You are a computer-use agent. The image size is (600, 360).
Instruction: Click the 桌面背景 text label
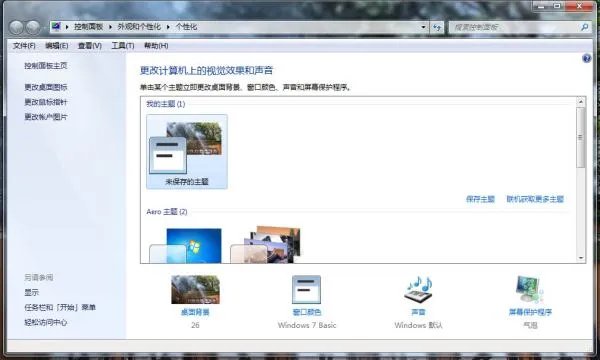[195, 312]
